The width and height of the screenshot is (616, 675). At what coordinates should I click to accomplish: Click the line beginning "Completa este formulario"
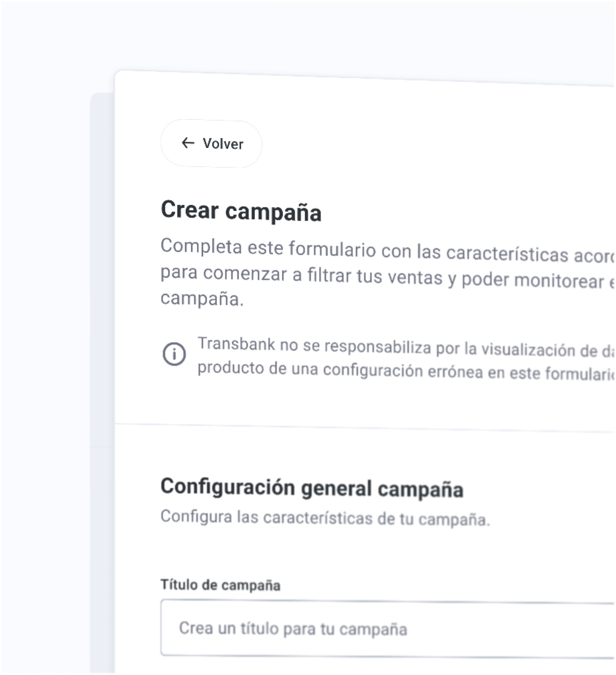[387, 251]
